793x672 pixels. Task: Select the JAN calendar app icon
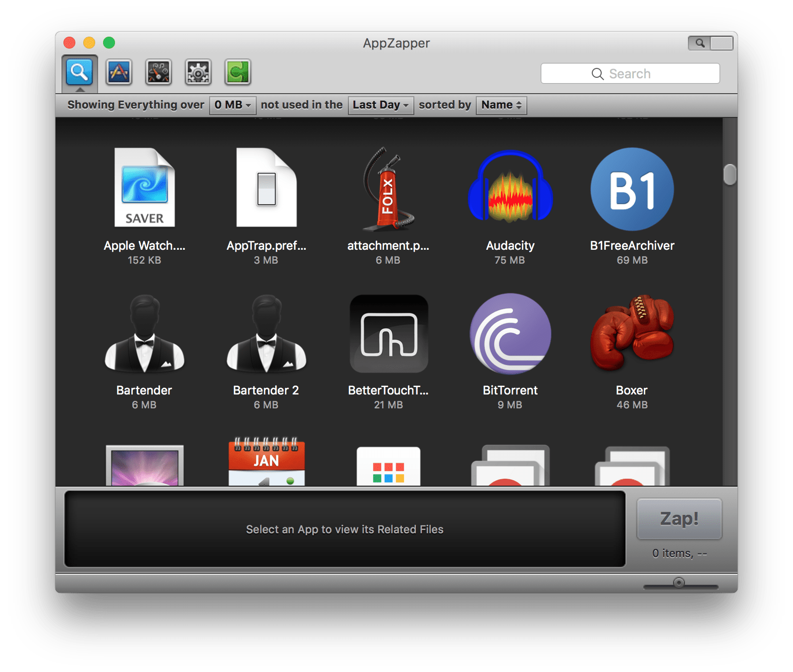(267, 461)
